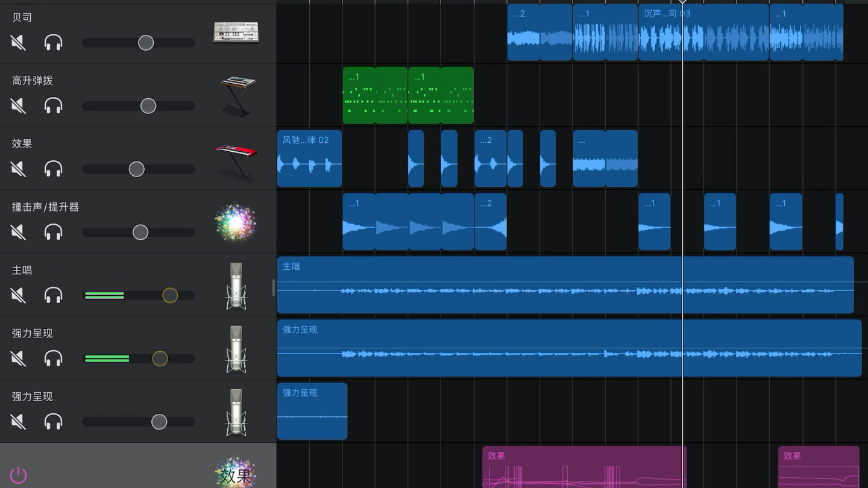Image resolution: width=868 pixels, height=488 pixels.
Task: Select the second pink 效果 region
Action: [819, 467]
